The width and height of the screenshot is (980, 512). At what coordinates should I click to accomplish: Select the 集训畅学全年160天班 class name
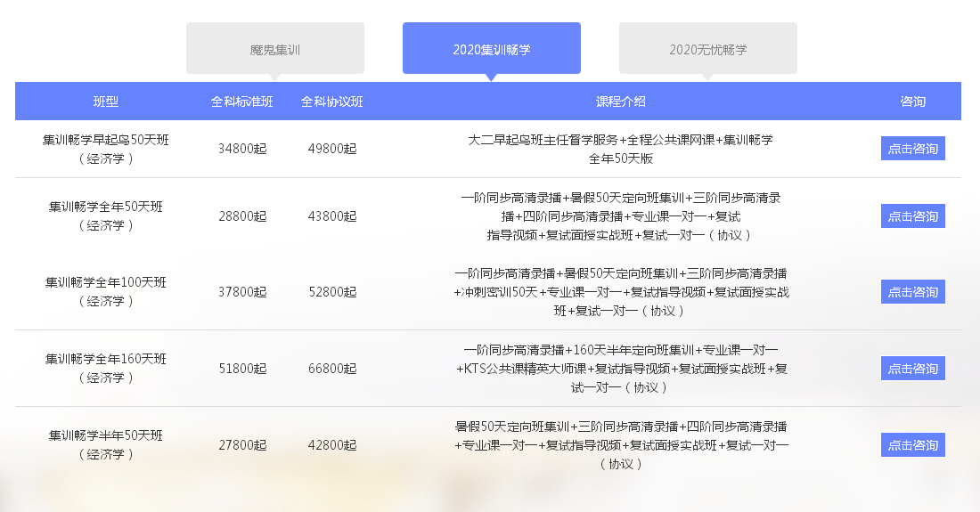point(106,368)
